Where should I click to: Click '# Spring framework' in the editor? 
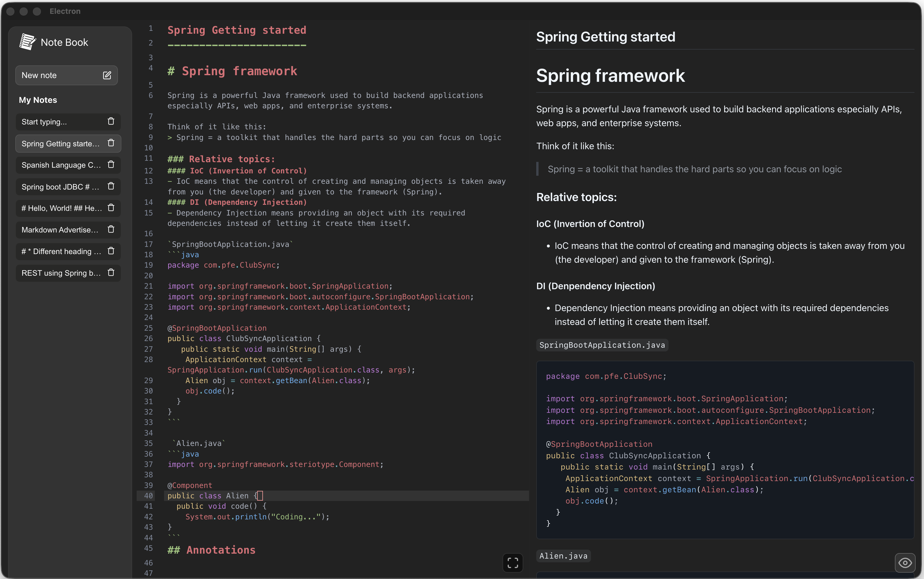point(232,71)
